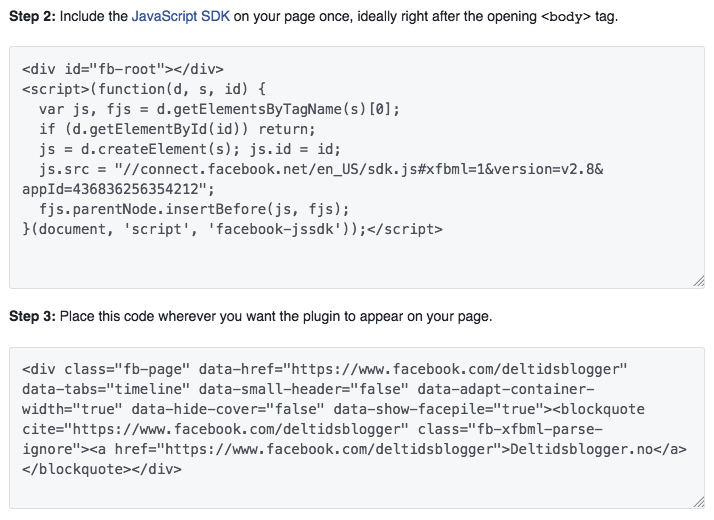Click the 'facebook-jssdk' closing script line
Screen dimensions: 714x520
tap(232, 229)
